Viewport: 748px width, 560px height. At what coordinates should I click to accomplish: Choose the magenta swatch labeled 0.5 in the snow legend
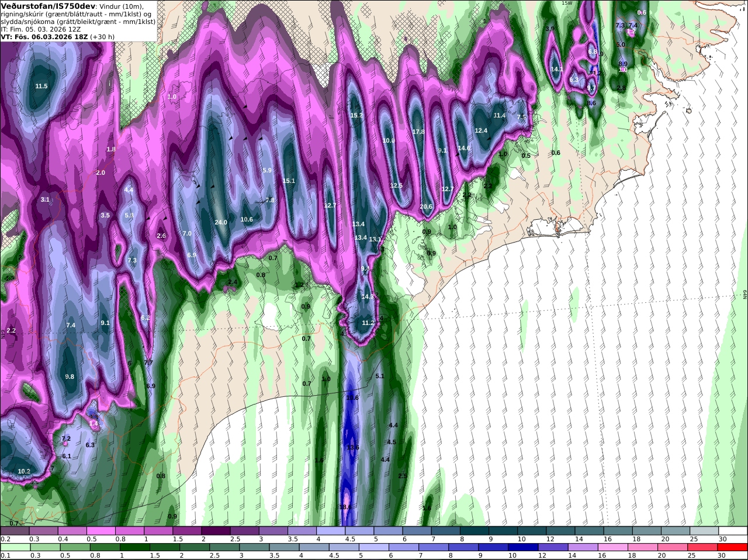101,531
